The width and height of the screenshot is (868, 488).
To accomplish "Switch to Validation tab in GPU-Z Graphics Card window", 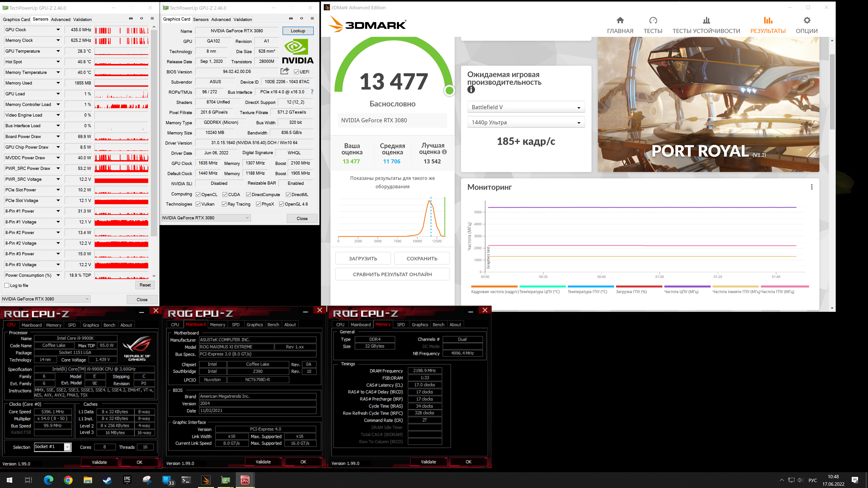I will [x=243, y=19].
